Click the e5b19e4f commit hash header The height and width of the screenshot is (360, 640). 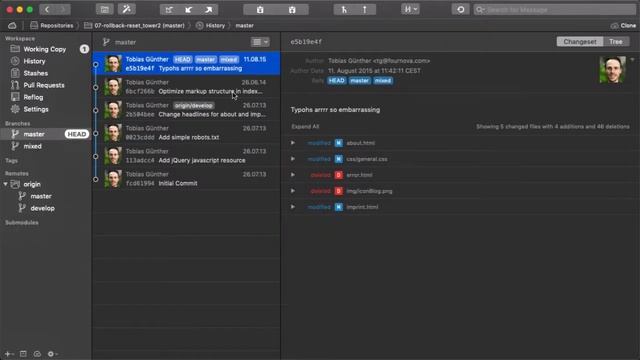pos(306,42)
